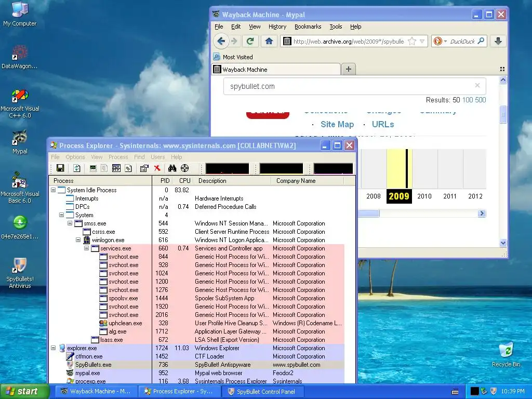The height and width of the screenshot is (399, 532).
Task: Click Wayback page vertical scrollbar down arrow
Action: coord(503,243)
